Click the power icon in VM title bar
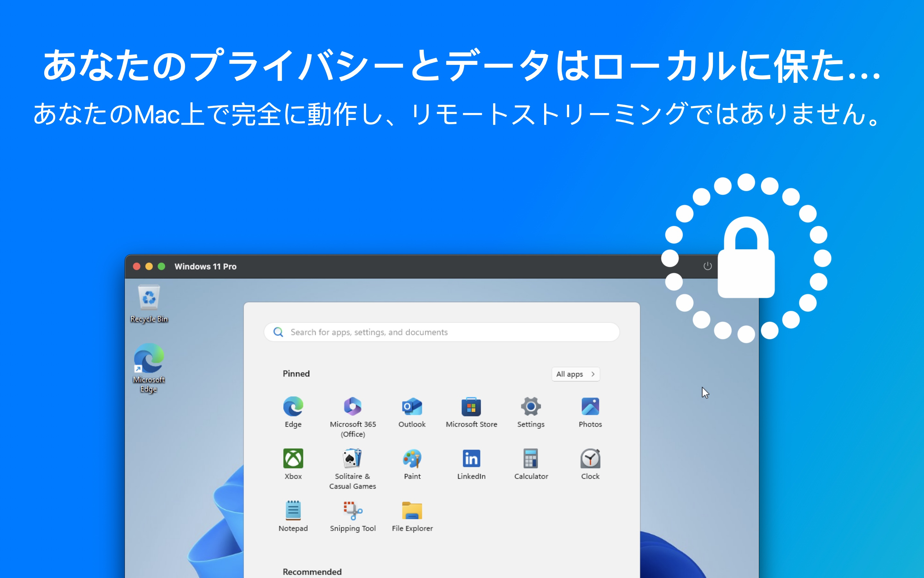924x578 pixels. (707, 266)
